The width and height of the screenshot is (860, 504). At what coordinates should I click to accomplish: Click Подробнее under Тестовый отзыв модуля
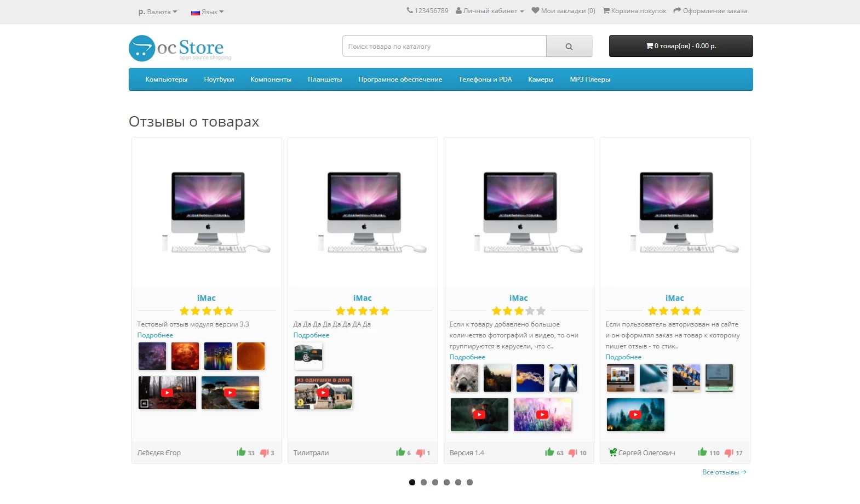pos(155,335)
